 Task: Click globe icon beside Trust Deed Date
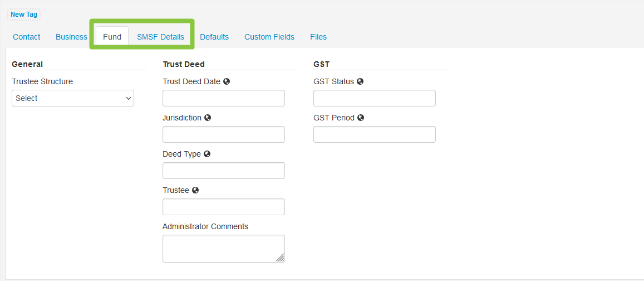click(x=227, y=81)
